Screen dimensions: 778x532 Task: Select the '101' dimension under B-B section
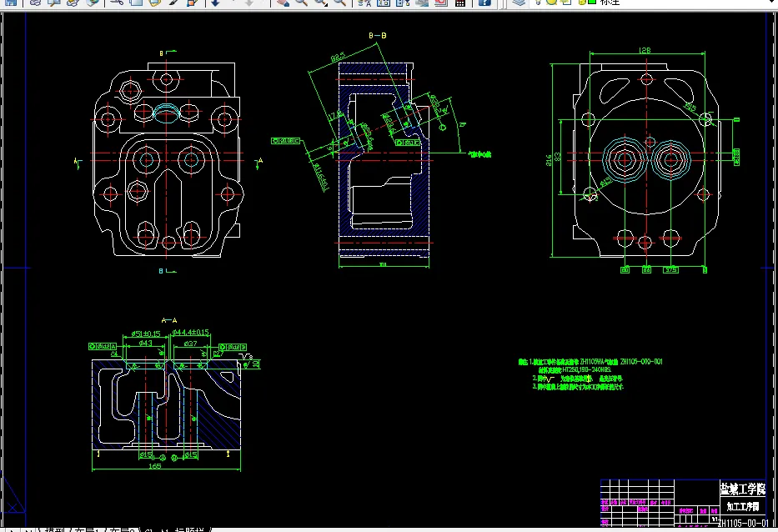coord(383,264)
